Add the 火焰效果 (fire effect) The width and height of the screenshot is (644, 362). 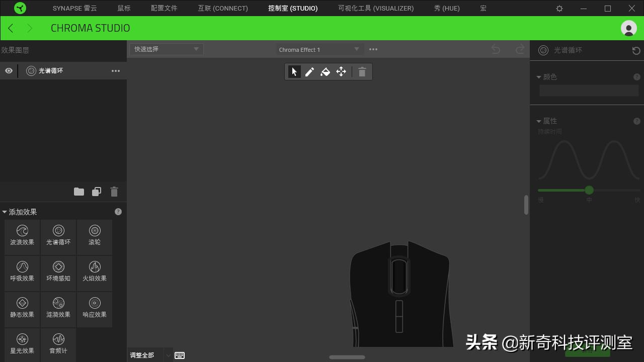(x=95, y=273)
